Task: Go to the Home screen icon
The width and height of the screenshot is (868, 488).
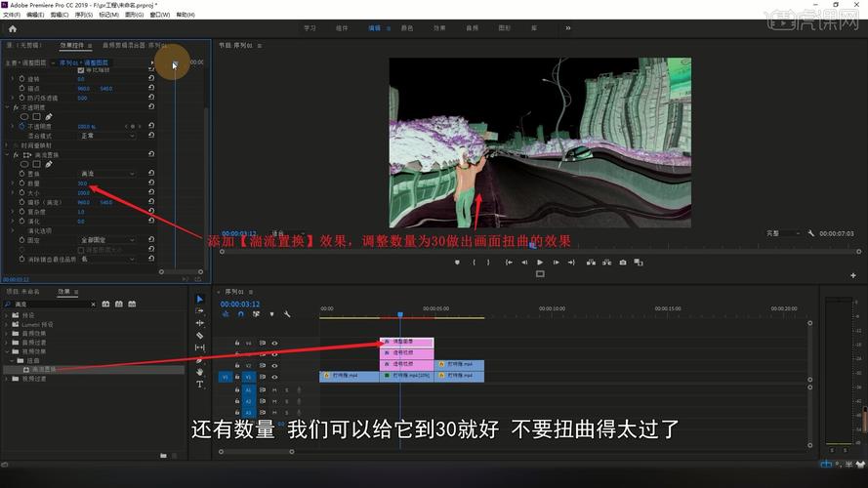Action: [12, 28]
